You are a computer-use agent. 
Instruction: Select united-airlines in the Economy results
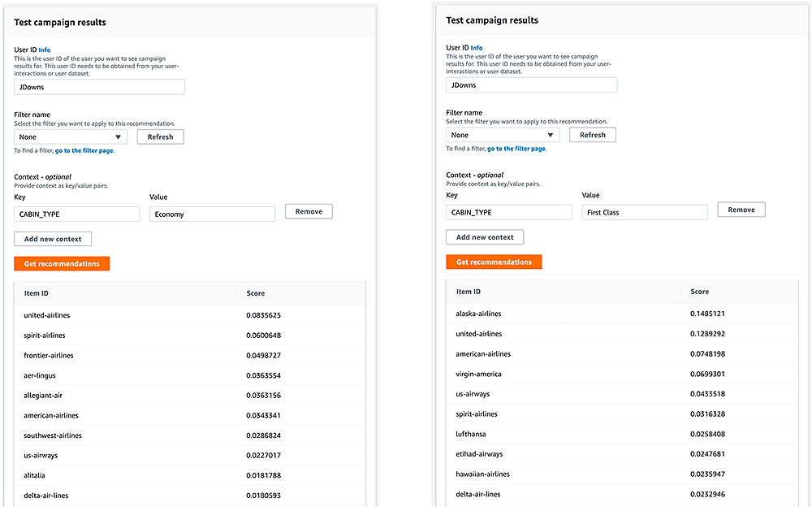point(46,315)
